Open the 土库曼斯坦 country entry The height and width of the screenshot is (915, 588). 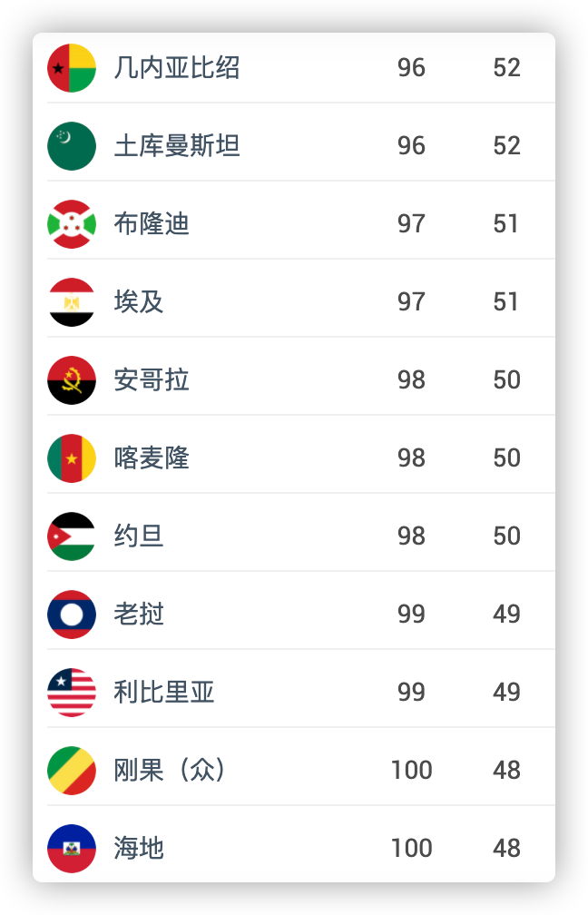(177, 146)
